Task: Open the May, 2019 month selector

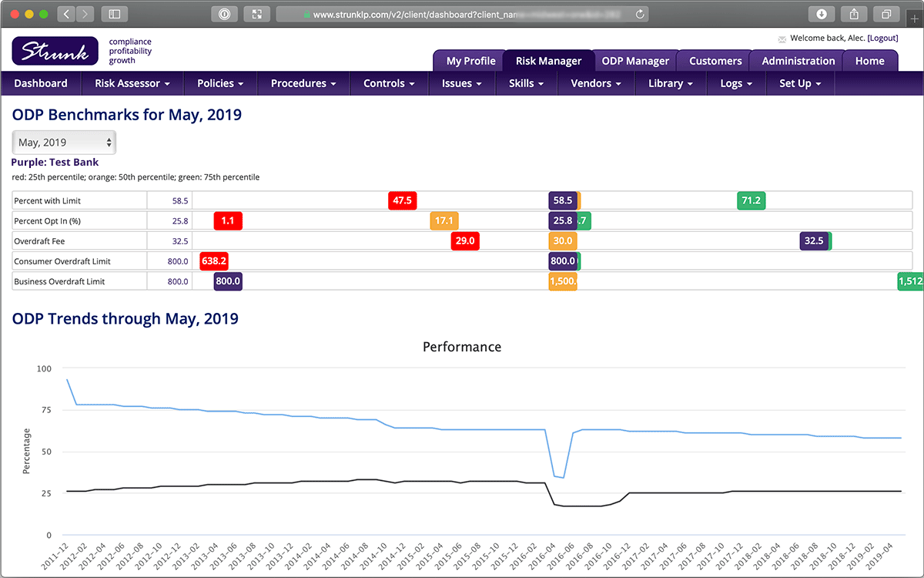Action: [x=63, y=142]
